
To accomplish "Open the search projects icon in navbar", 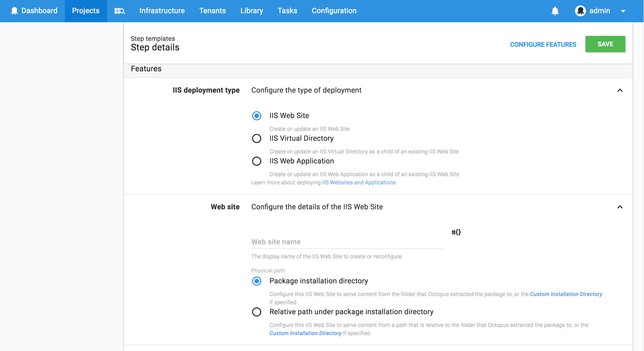I will pyautogui.click(x=120, y=11).
